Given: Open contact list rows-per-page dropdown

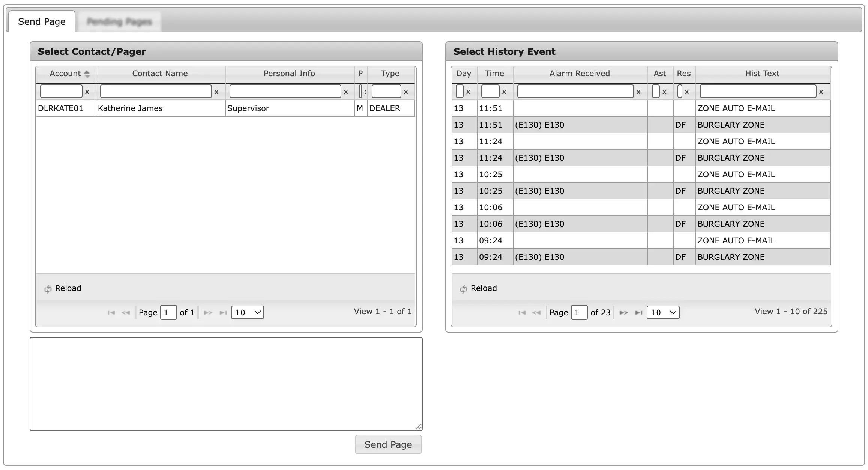Looking at the screenshot, I should coord(247,313).
